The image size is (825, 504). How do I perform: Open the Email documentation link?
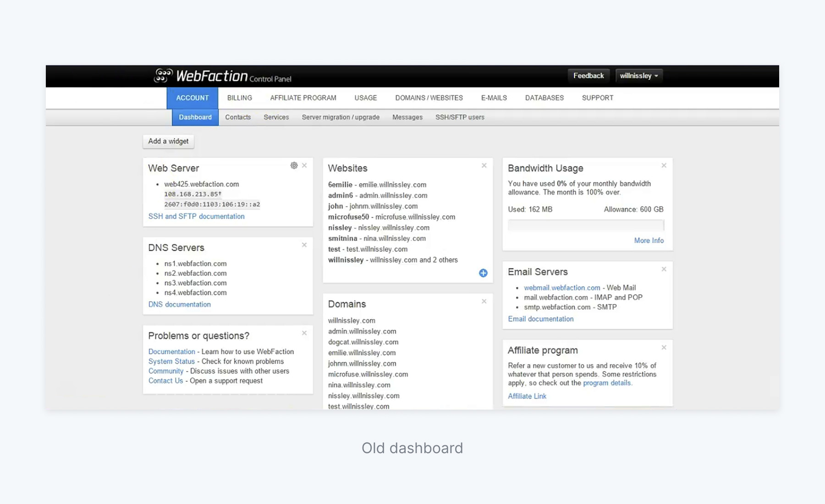(540, 319)
